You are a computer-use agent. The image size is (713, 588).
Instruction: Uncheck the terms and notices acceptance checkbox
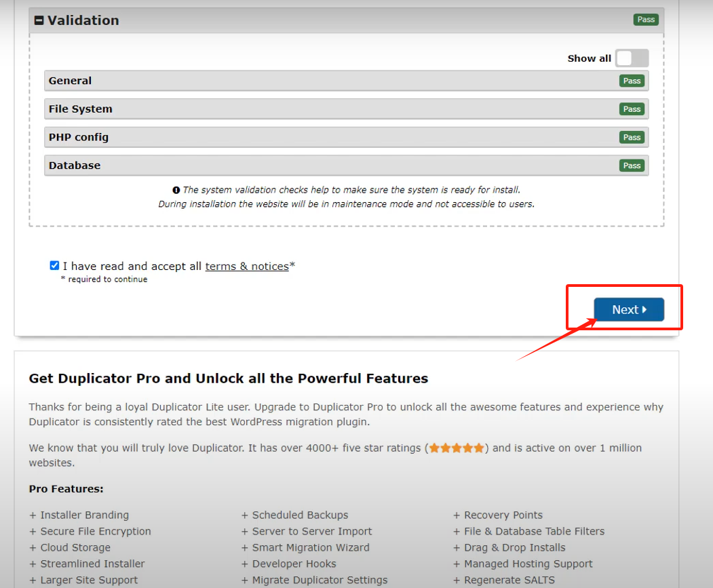coord(54,265)
